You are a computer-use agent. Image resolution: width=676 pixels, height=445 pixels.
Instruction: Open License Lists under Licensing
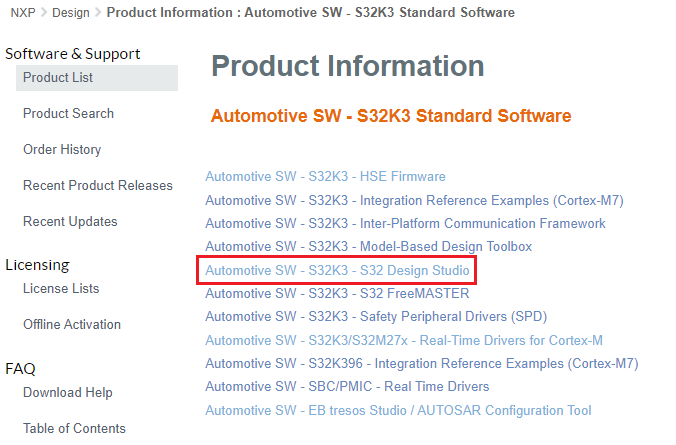tap(61, 289)
